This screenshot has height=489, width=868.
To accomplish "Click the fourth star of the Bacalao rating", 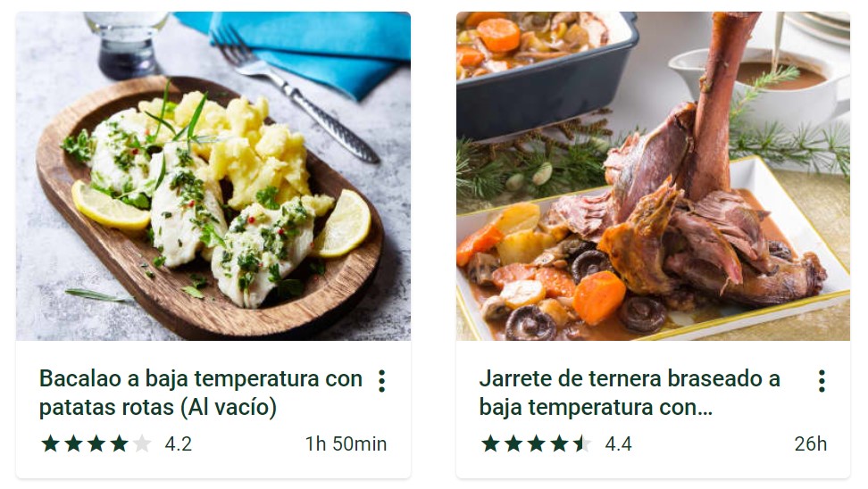I will (119, 443).
